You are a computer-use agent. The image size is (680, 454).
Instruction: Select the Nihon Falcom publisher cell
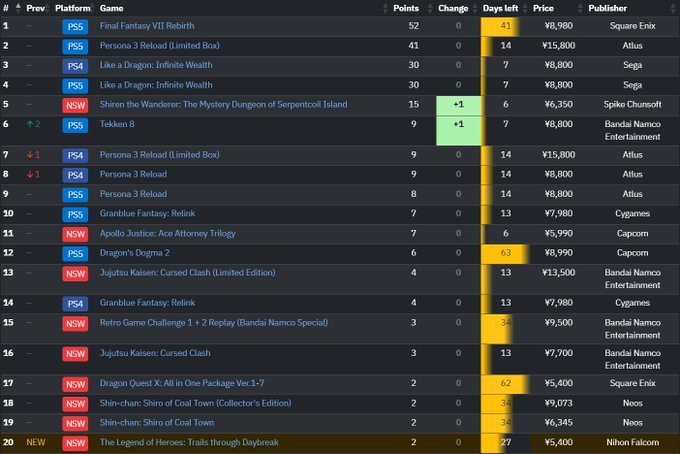632,442
